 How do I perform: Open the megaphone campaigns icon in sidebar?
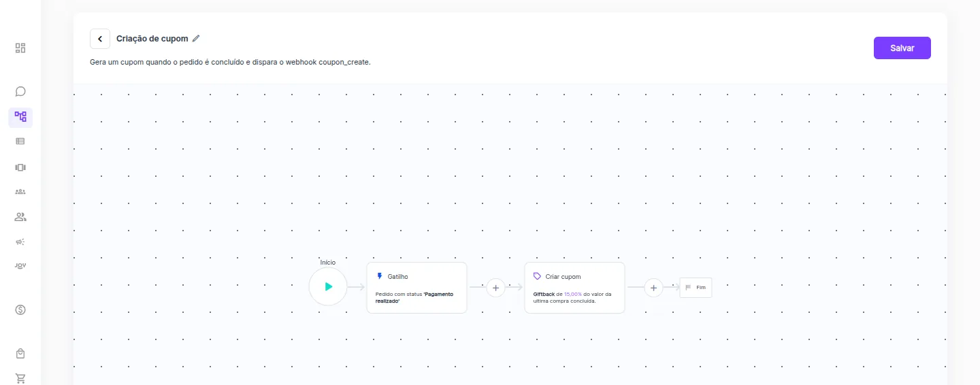[20, 241]
